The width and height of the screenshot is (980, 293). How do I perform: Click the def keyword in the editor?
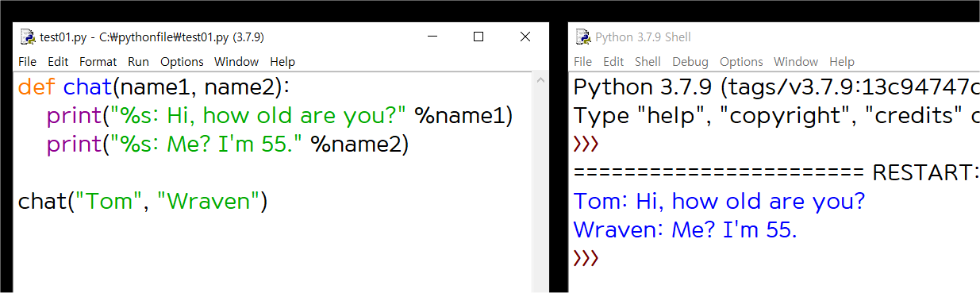[x=37, y=87]
